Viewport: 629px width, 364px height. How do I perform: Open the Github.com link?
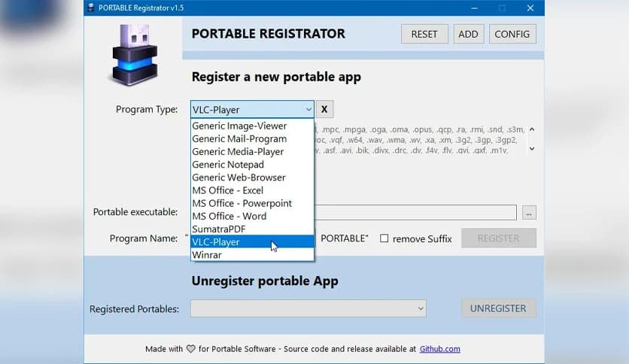pos(439,349)
